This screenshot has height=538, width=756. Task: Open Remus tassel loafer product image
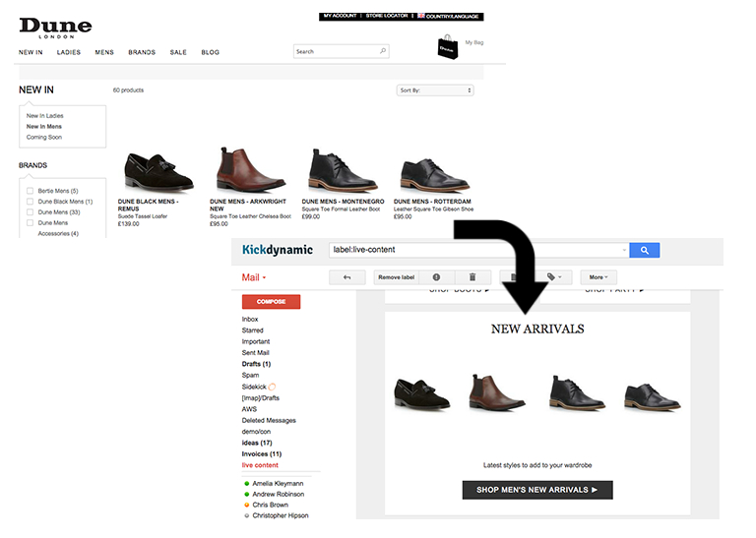[x=158, y=171]
